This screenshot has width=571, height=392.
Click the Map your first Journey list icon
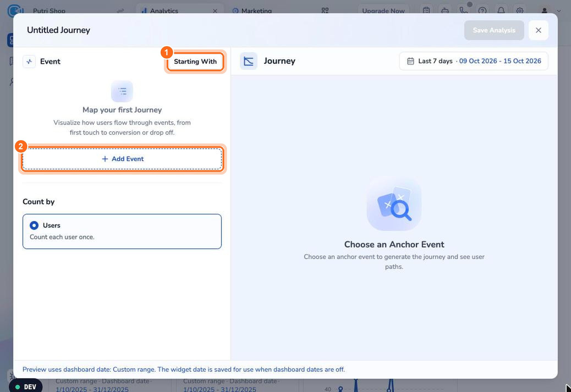(122, 91)
